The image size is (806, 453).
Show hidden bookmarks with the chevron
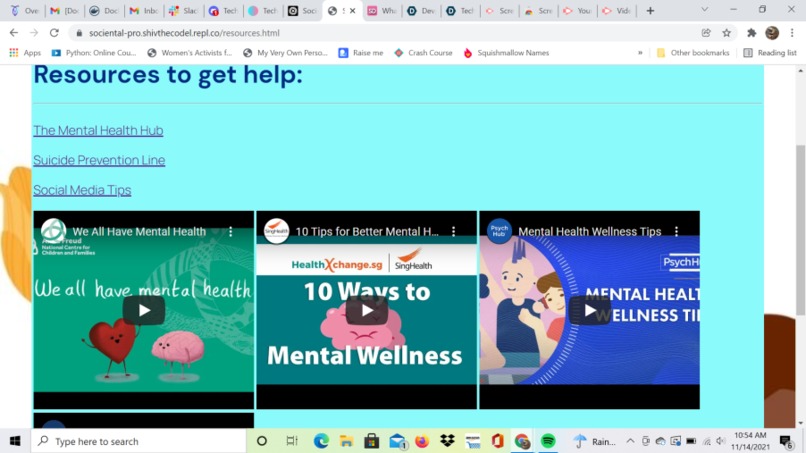[640, 52]
